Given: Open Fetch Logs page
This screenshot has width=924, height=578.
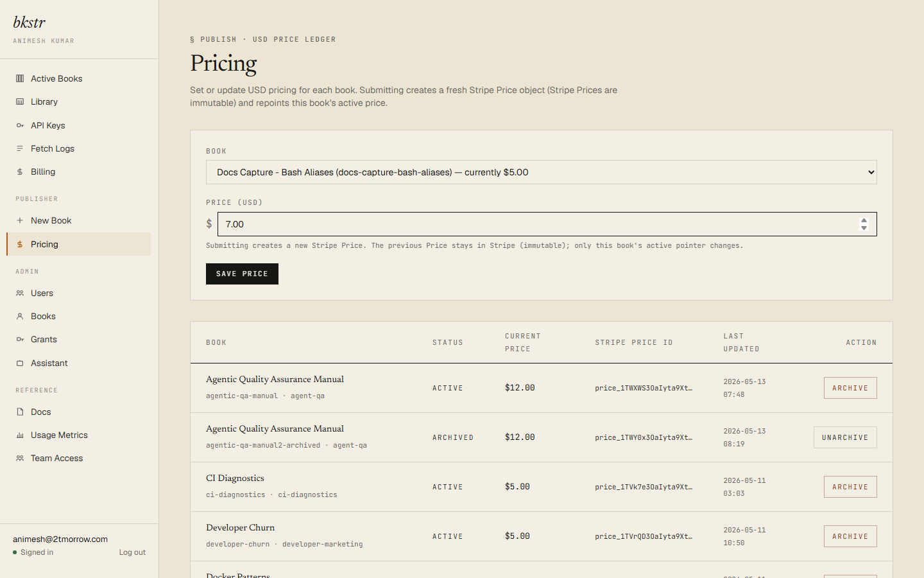Looking at the screenshot, I should 79,148.
